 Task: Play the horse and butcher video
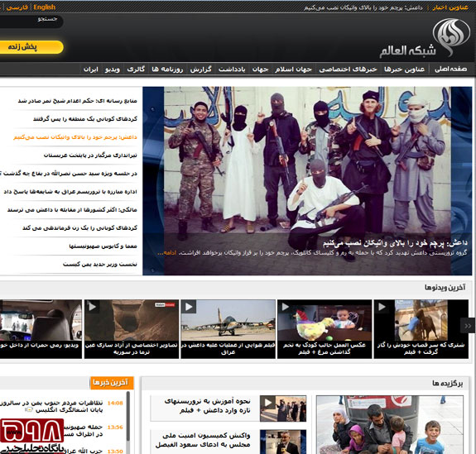point(421,320)
